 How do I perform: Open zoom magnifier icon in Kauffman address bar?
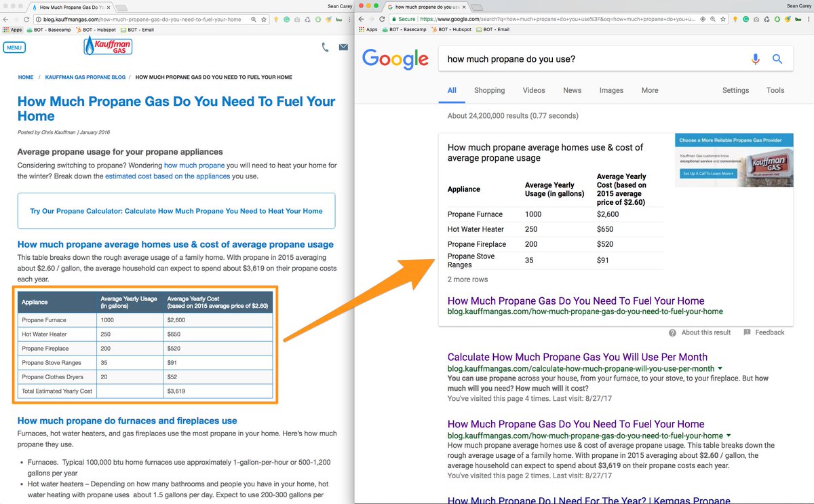click(253, 20)
